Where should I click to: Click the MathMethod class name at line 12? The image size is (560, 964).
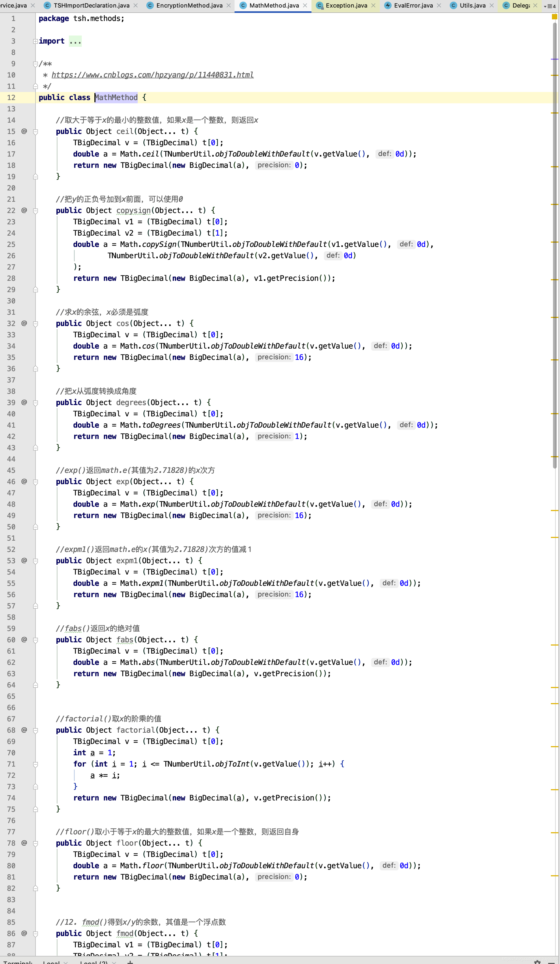point(116,98)
